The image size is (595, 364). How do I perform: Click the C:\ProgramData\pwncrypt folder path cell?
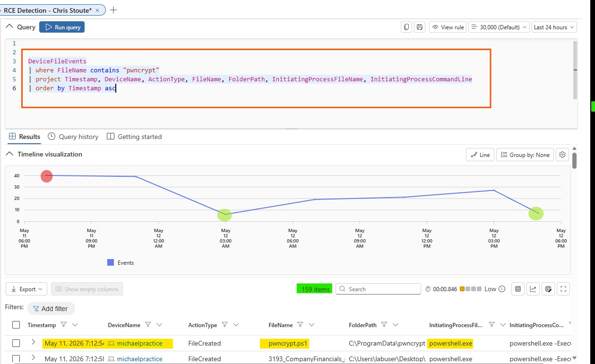(387, 343)
